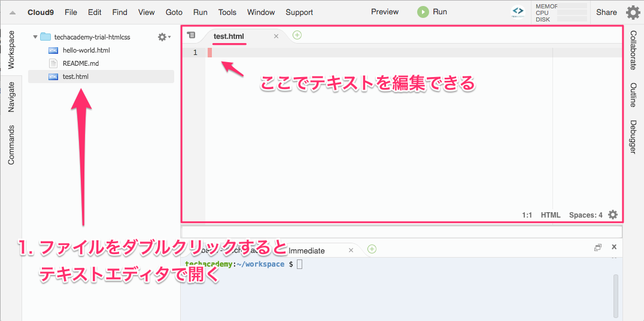Collapse the techacademy-trial-htmlcss folder

[35, 37]
